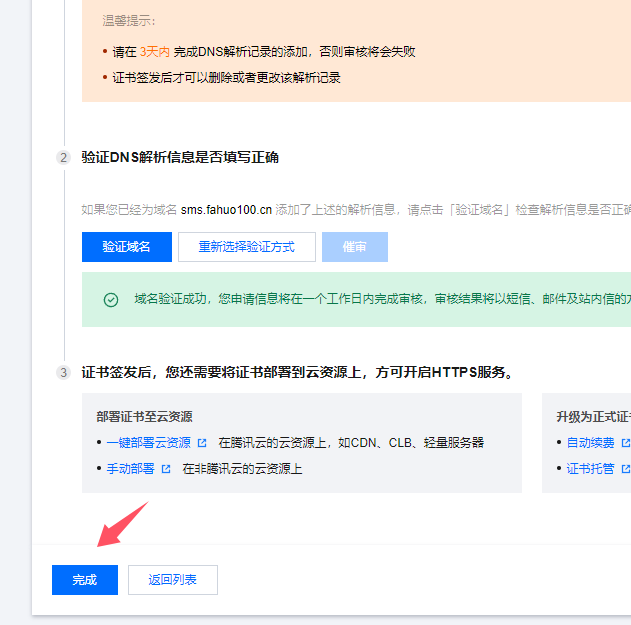Click the green success checkmark icon
Screen dimensions: 631x625
coord(111,299)
